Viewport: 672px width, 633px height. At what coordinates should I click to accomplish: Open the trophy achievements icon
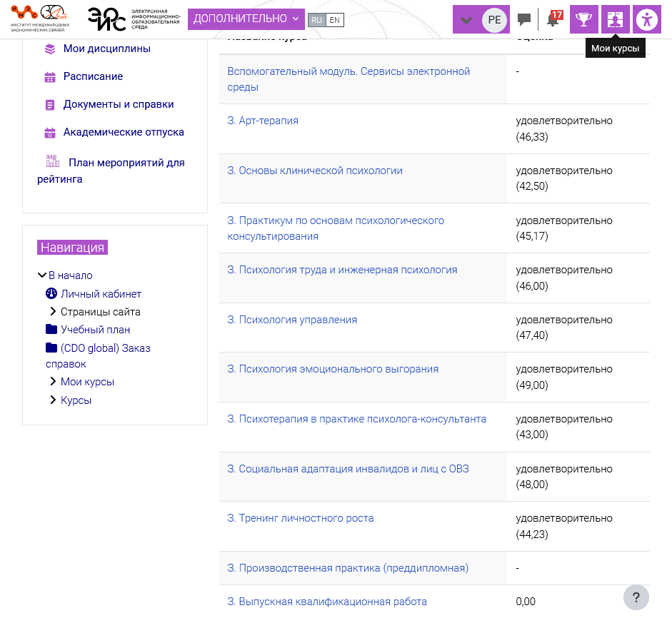[x=584, y=19]
